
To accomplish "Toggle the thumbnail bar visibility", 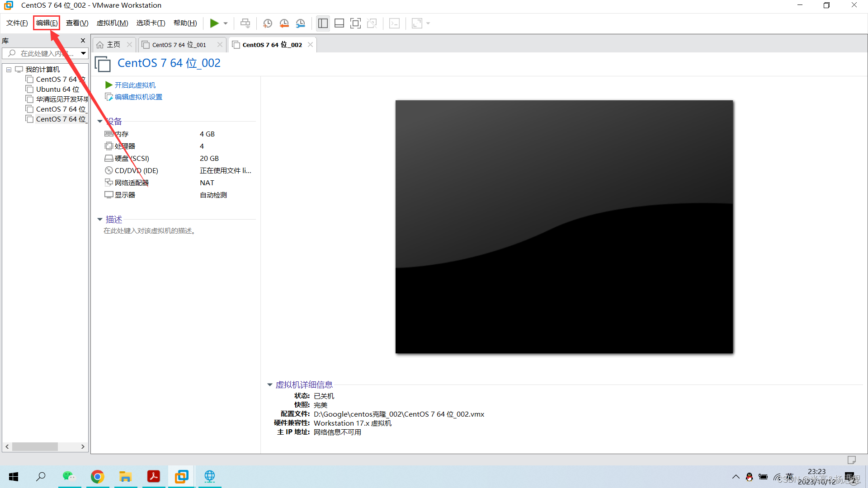I will point(339,23).
